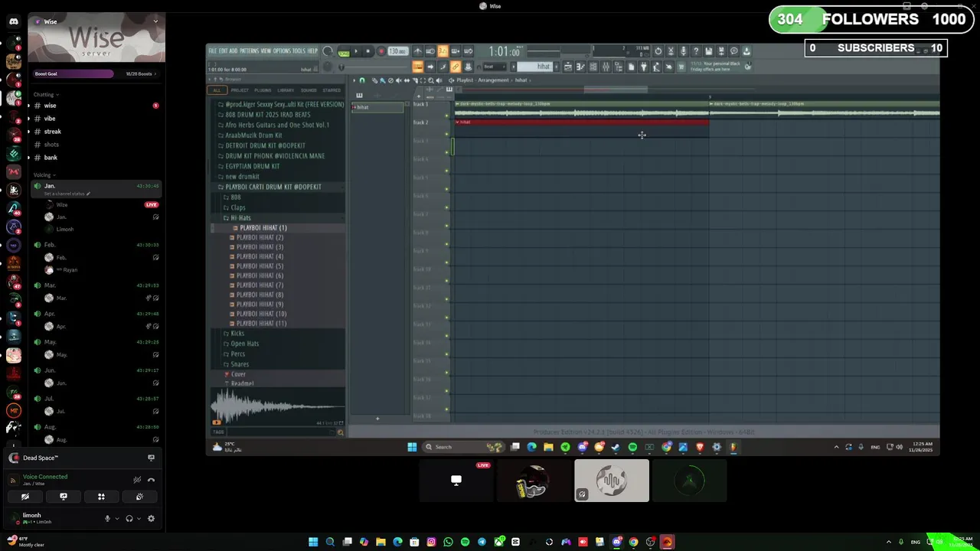Toggle the metronome icon in FL Studio

[x=417, y=51]
